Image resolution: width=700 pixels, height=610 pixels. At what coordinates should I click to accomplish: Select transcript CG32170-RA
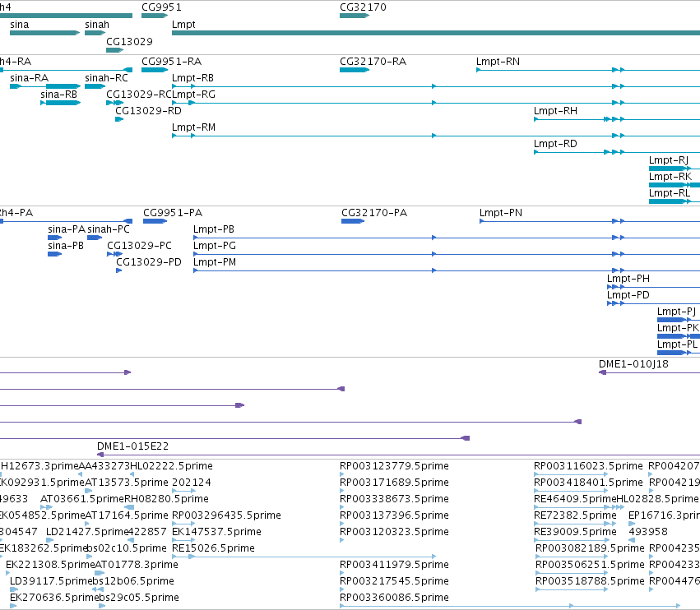373,61
